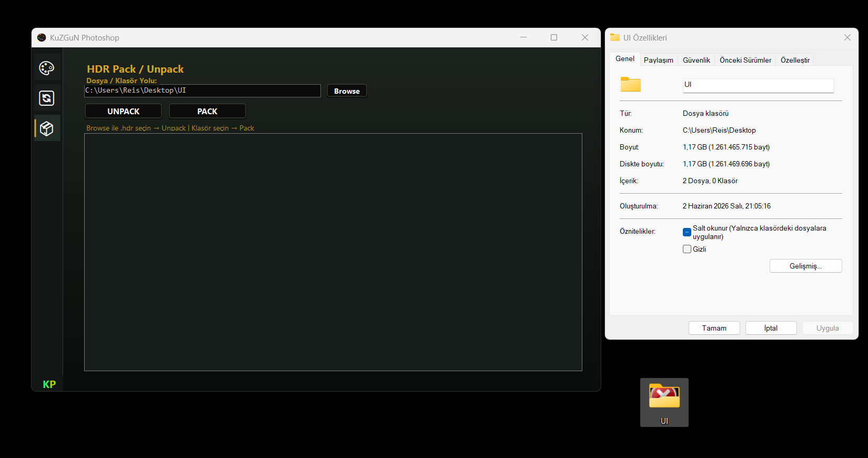Click the Browse button

click(347, 91)
